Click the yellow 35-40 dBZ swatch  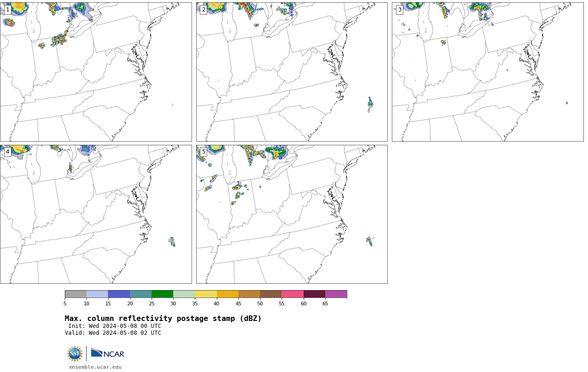(x=206, y=294)
